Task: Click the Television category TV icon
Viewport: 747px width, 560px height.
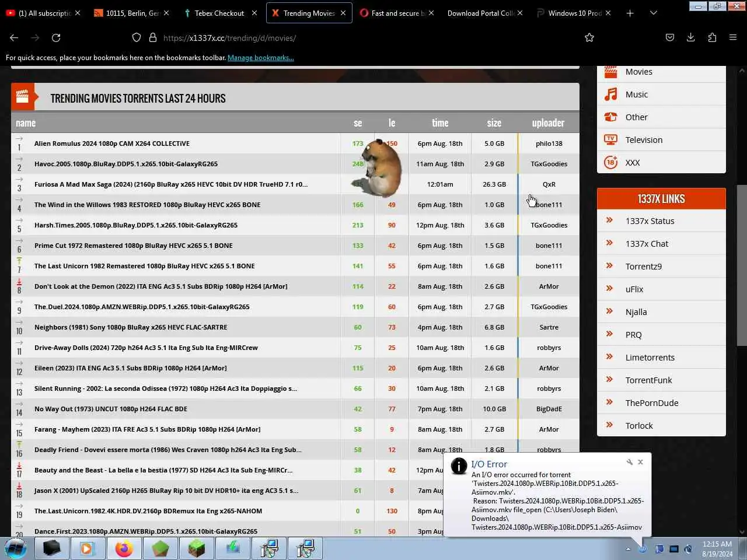Action: (611, 139)
